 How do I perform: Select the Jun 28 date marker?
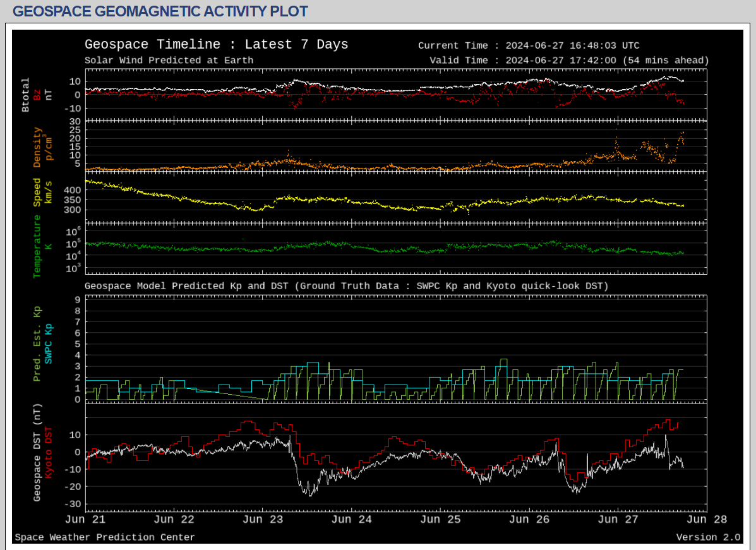707,520
